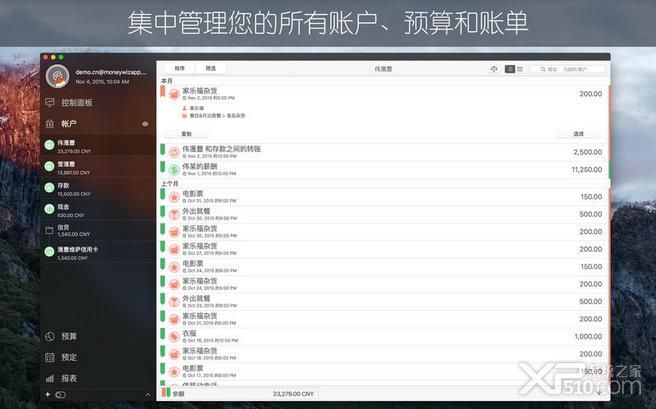Open the 筛选 filter tab

[210, 68]
